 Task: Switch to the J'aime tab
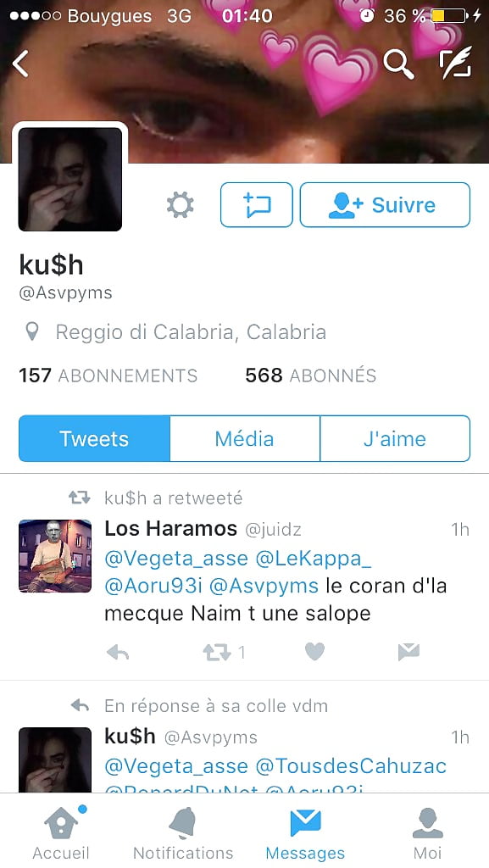pyautogui.click(x=395, y=438)
